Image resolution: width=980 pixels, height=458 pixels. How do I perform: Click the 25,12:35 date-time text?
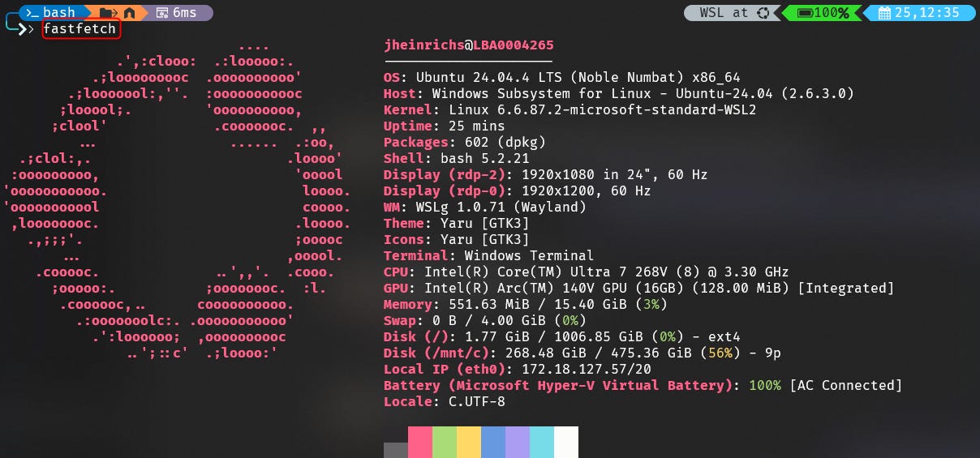(x=927, y=12)
